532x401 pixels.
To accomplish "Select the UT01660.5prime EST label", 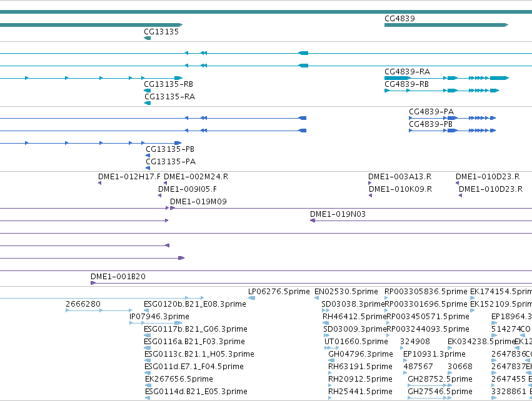I will coord(356,342).
